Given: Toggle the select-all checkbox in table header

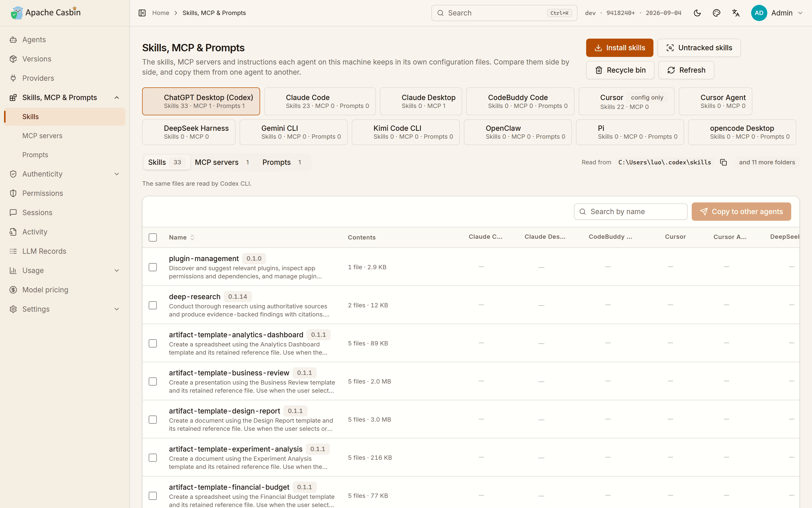Looking at the screenshot, I should pos(153,237).
